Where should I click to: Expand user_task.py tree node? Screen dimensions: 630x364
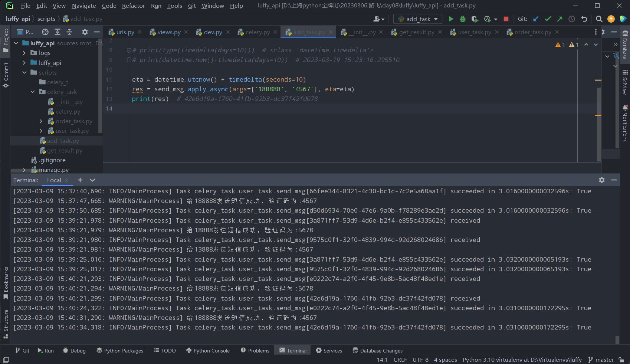[x=41, y=131]
